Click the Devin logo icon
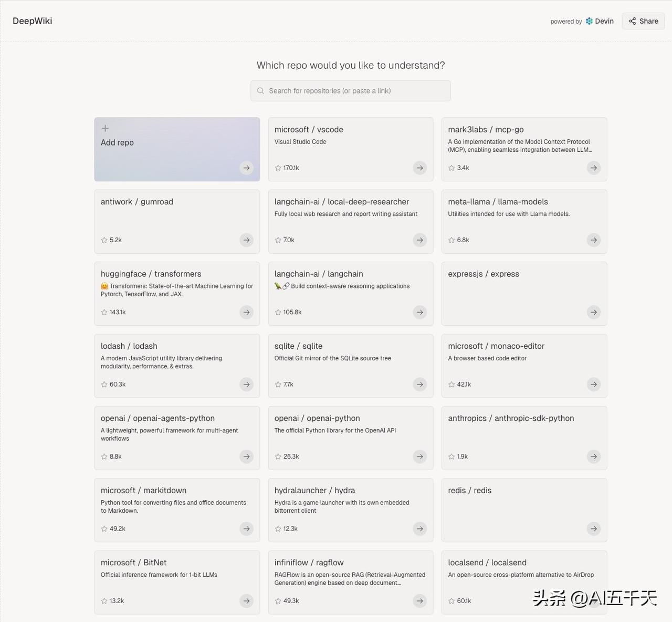The width and height of the screenshot is (672, 622). click(x=589, y=21)
